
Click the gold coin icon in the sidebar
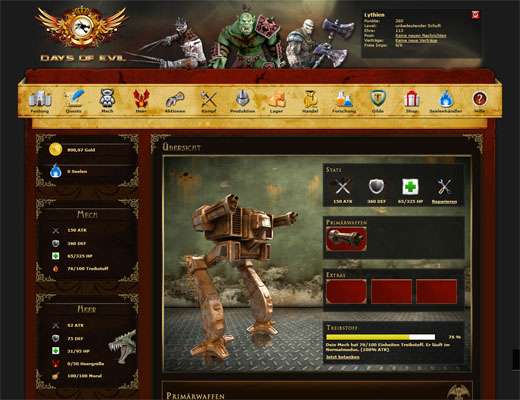point(55,149)
